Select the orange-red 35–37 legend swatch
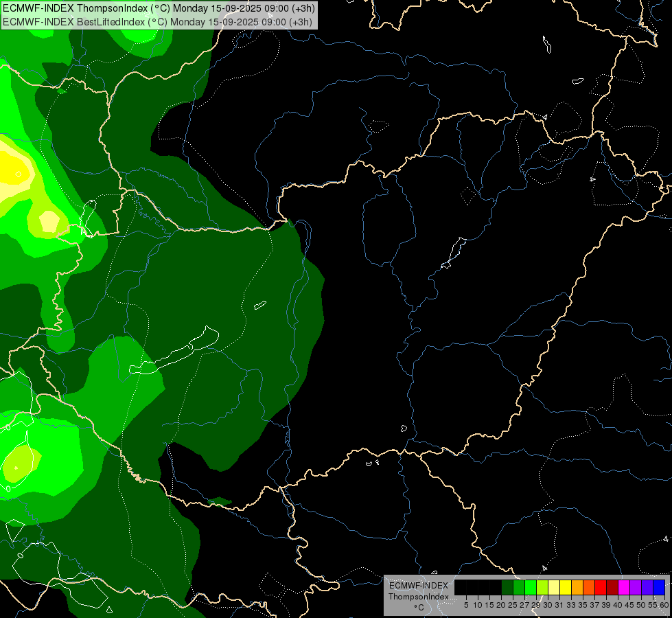The height and width of the screenshot is (618, 672). pyautogui.click(x=589, y=587)
